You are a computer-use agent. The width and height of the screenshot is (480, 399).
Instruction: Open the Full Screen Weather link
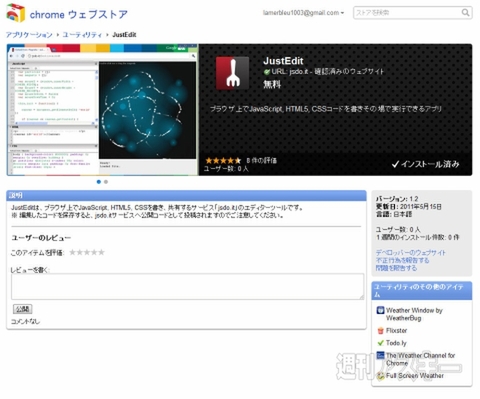(415, 375)
